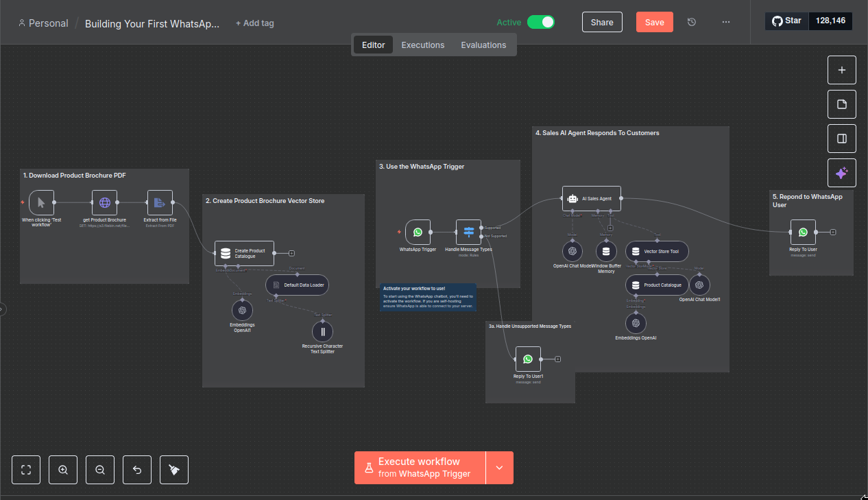
Task: Click the Add tag label
Action: (x=254, y=23)
